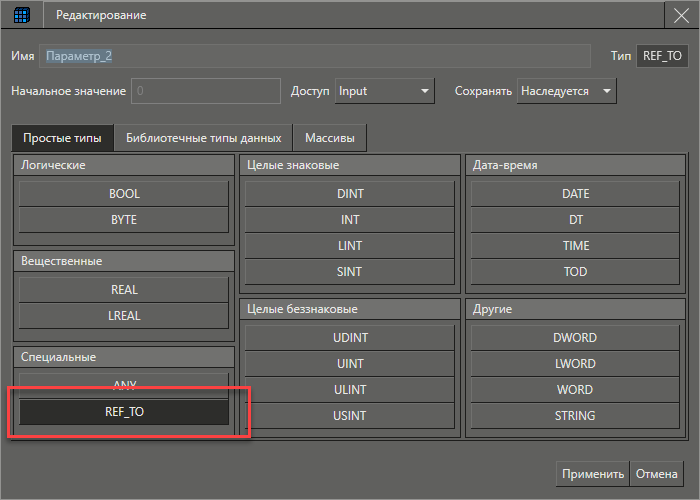
Task: Select DINT signed integer type
Action: (350, 193)
